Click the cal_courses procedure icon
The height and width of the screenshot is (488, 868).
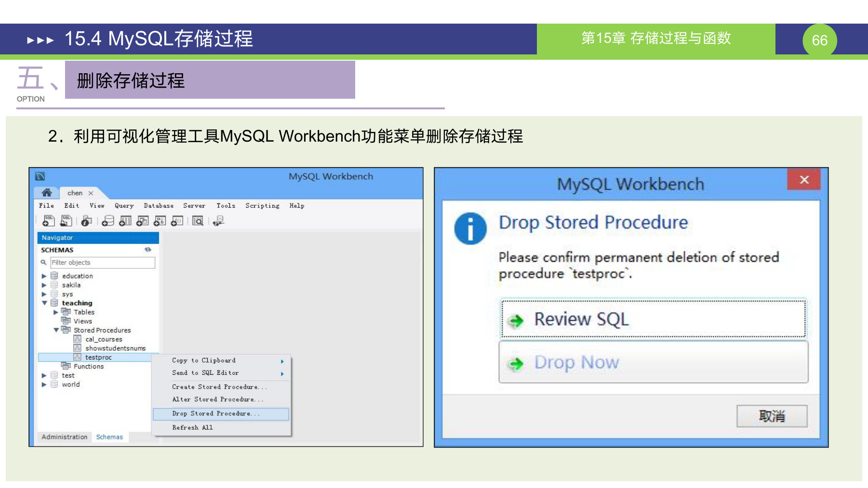(77, 339)
